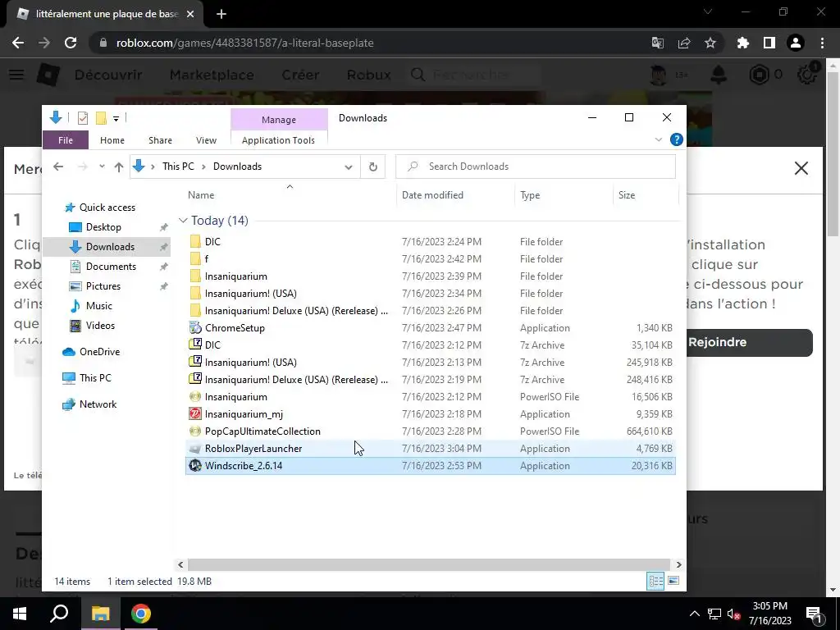The height and width of the screenshot is (630, 840).
Task: Sort by Date modified column header
Action: click(x=432, y=195)
